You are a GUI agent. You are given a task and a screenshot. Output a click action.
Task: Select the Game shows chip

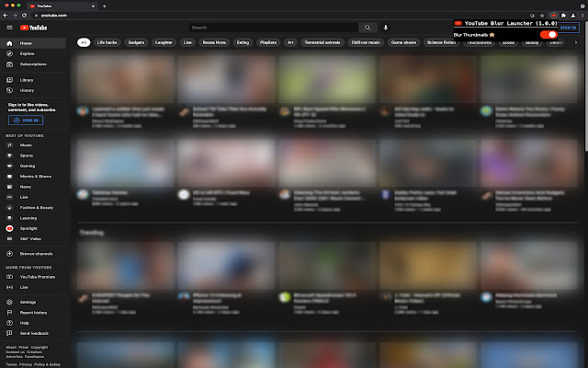tap(403, 42)
